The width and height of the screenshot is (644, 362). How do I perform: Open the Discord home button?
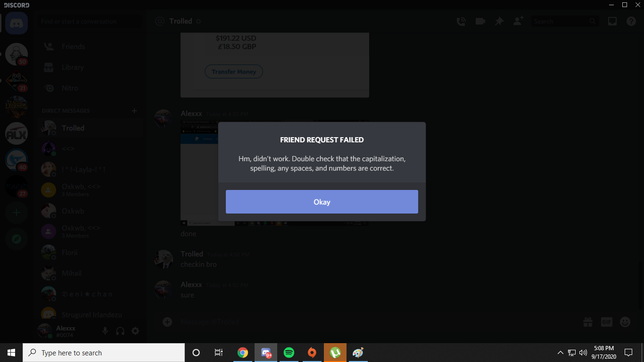[17, 23]
